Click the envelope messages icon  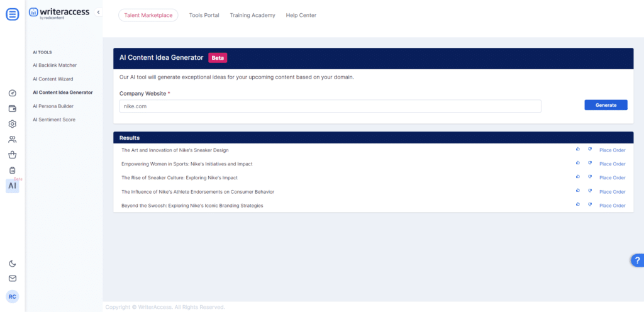(13, 278)
